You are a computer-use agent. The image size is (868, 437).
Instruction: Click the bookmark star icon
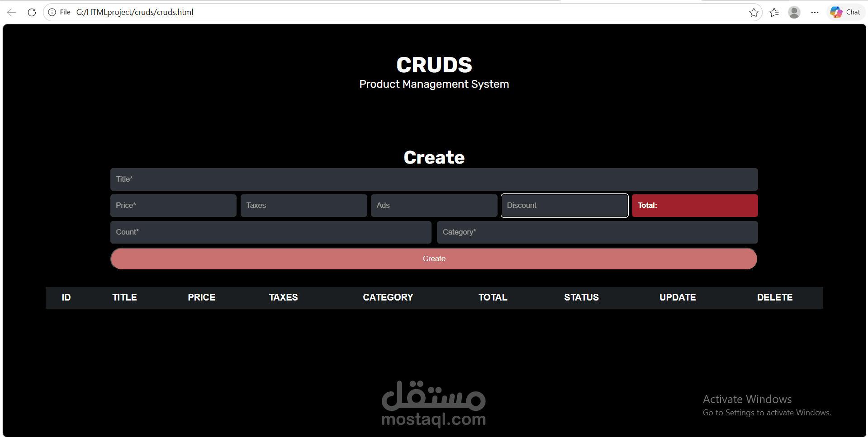(x=754, y=12)
